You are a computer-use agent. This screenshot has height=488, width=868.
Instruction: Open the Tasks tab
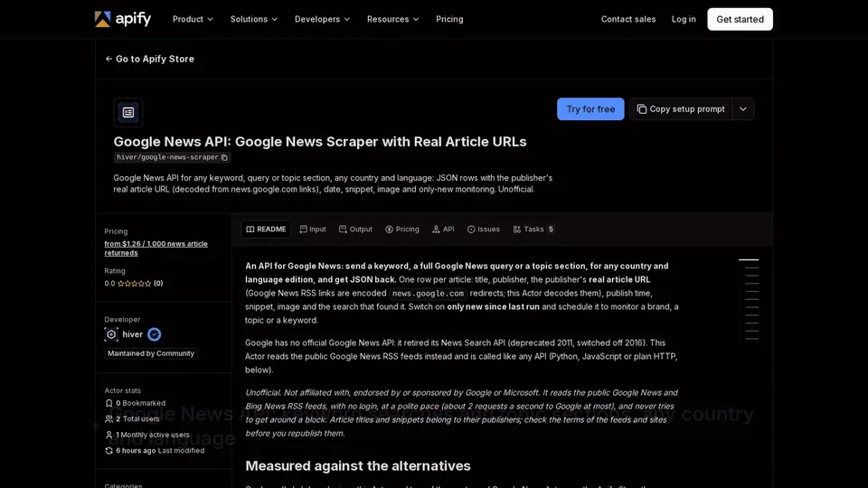pyautogui.click(x=533, y=229)
